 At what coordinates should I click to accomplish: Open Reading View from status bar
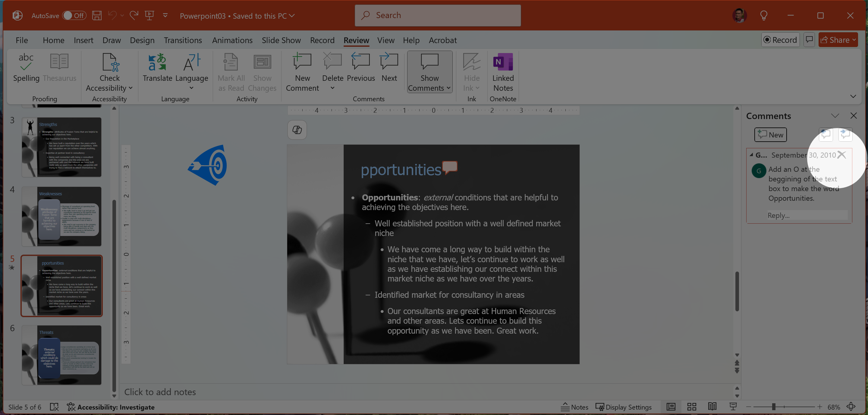pos(712,407)
